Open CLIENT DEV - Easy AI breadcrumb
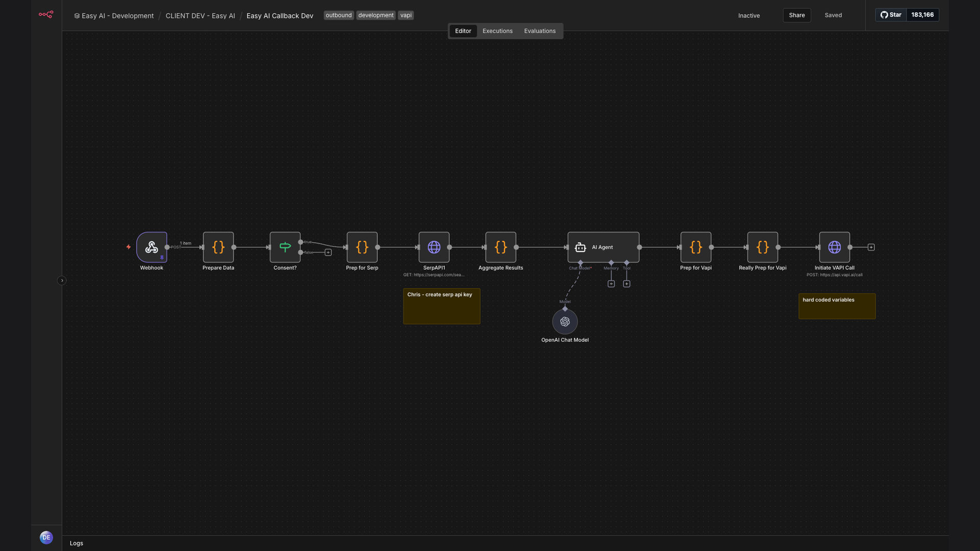The height and width of the screenshot is (551, 980). (200, 16)
